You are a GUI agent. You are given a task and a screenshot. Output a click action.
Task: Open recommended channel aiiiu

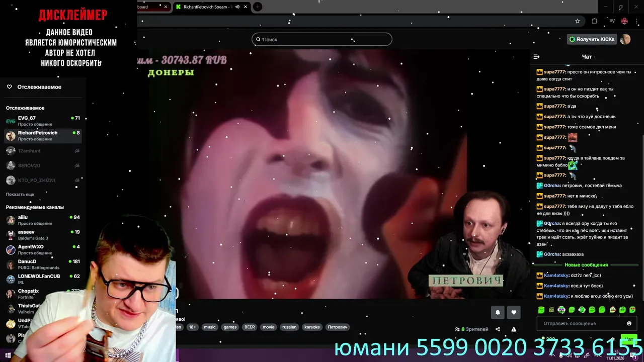[x=43, y=220]
